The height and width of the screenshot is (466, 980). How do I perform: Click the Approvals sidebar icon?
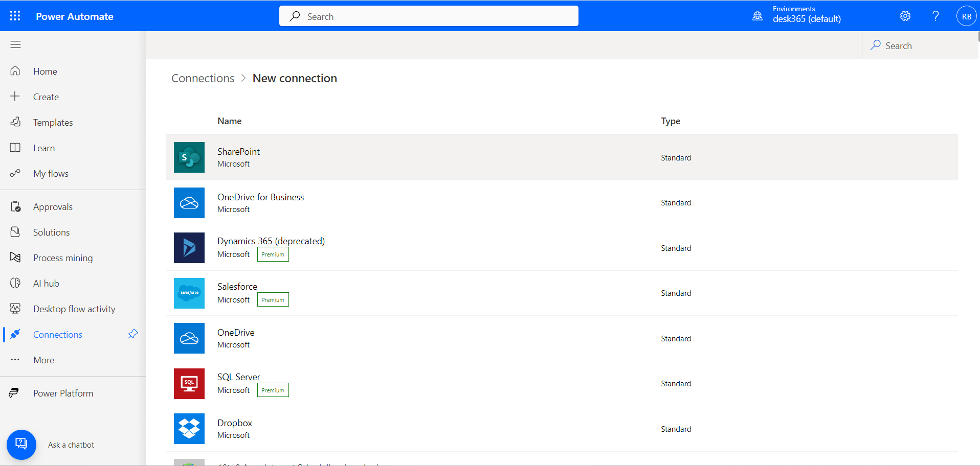(15, 206)
